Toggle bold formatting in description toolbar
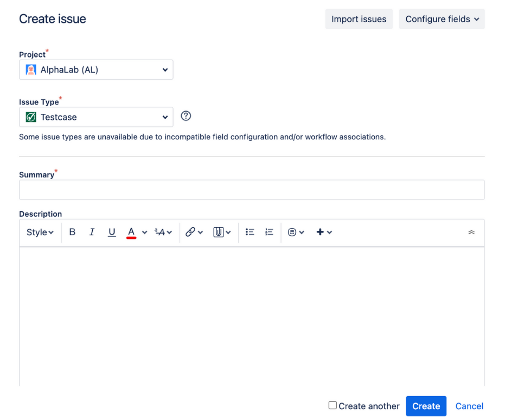This screenshot has height=420, width=505. [x=72, y=232]
